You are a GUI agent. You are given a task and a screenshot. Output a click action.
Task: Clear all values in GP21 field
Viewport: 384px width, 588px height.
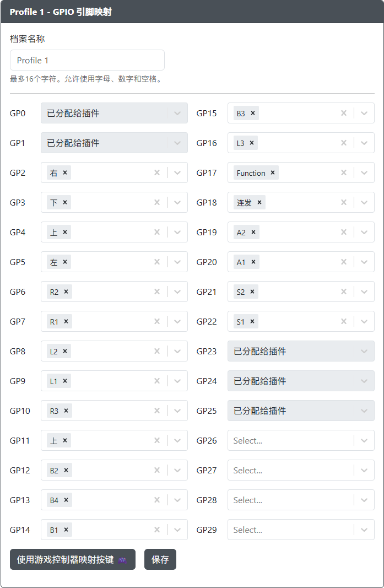tap(344, 292)
